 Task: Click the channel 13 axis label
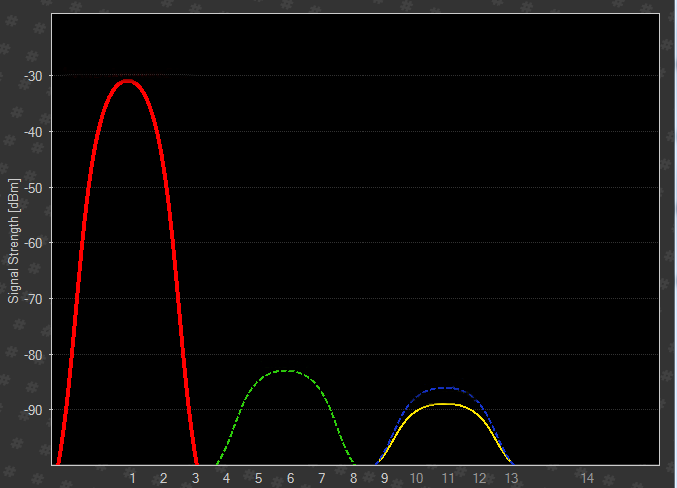(x=511, y=478)
